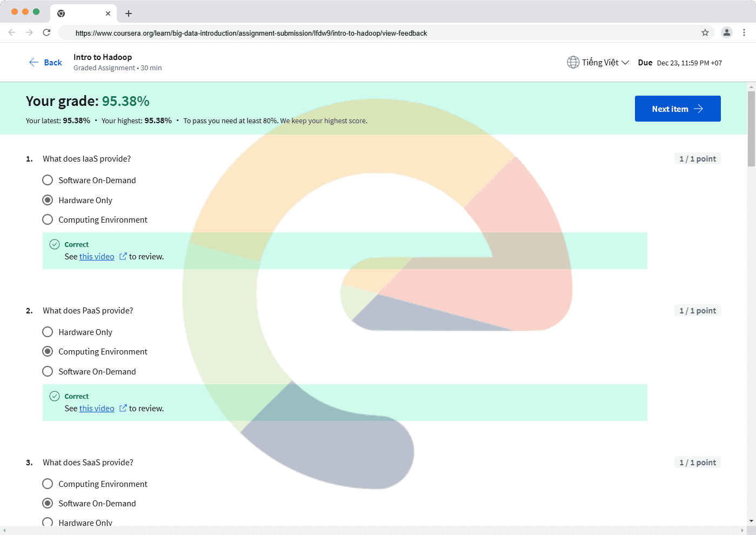Click the browser forward arrow
The height and width of the screenshot is (535, 756).
coord(29,32)
